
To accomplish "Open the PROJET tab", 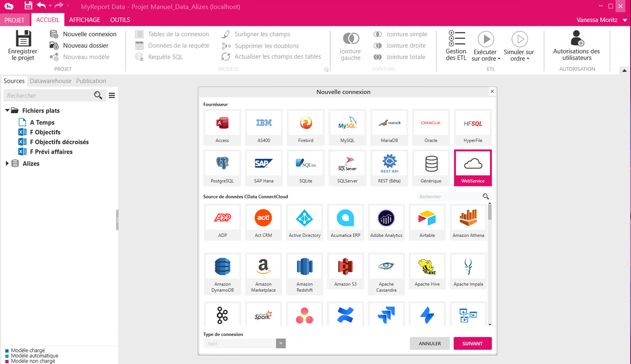I will (x=15, y=20).
